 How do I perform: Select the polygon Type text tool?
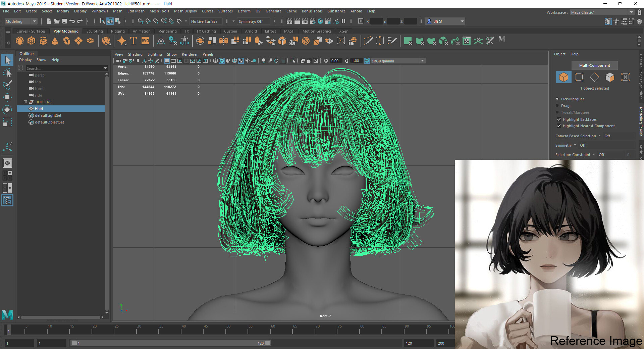[133, 41]
